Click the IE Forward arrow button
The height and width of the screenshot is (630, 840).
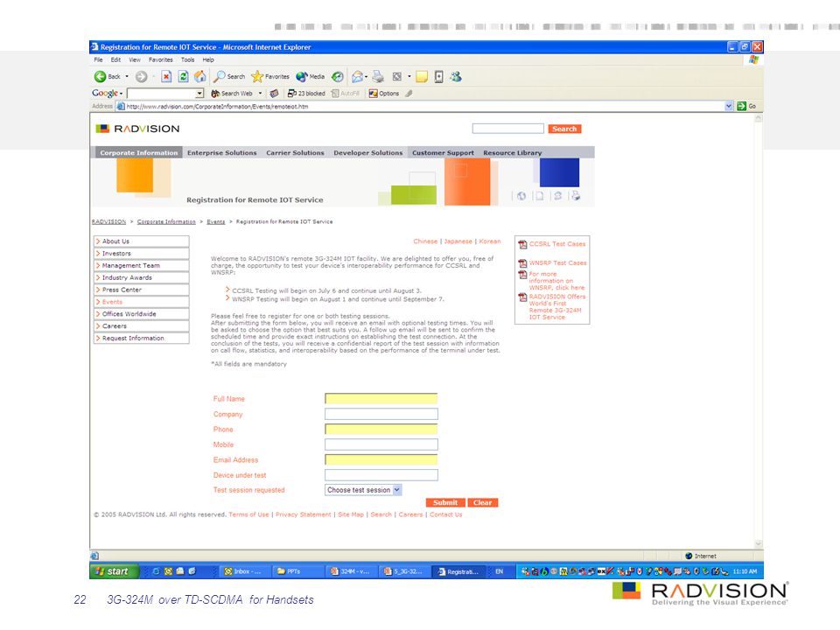[142, 77]
